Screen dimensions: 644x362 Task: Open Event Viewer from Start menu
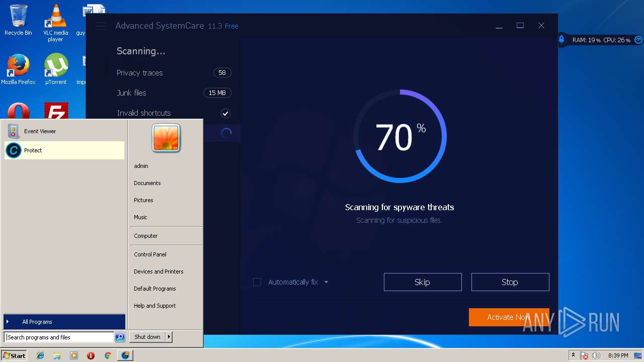(64, 131)
